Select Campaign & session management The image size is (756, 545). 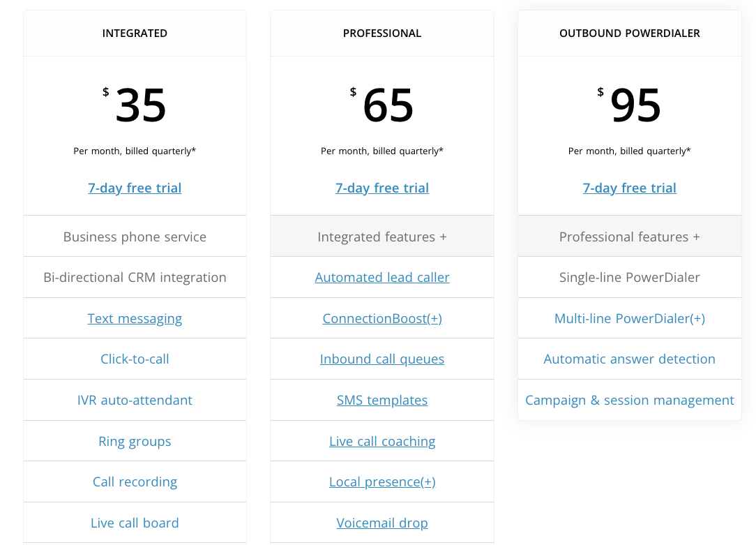tap(629, 400)
